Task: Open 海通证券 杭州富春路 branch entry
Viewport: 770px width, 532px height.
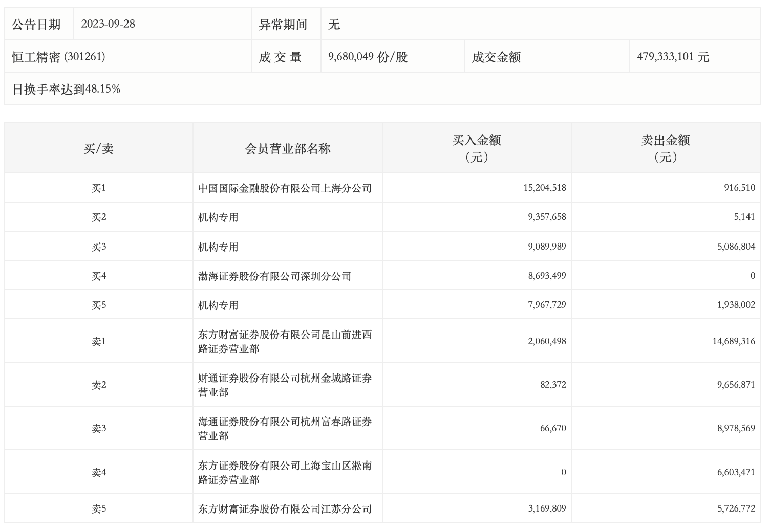Action: click(x=285, y=428)
